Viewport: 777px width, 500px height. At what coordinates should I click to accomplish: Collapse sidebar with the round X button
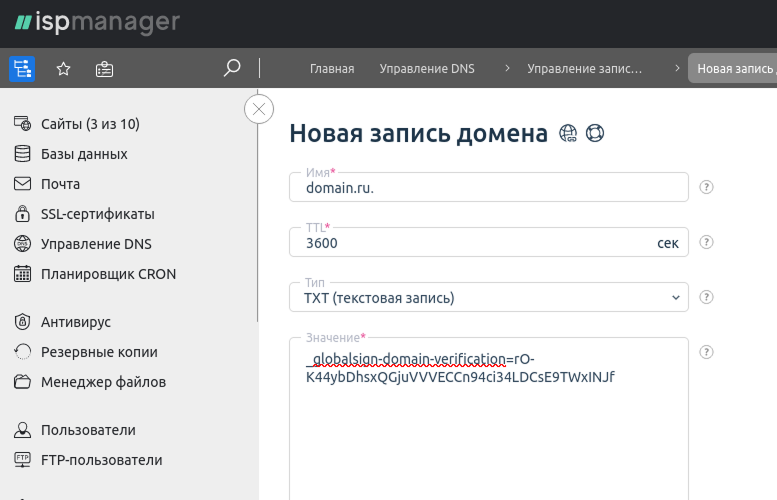click(259, 109)
